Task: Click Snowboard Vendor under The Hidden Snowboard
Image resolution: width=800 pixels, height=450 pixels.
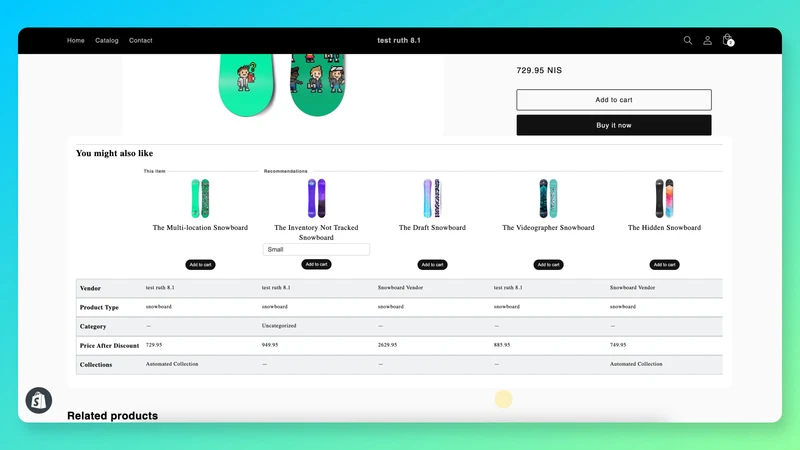Action: (633, 288)
